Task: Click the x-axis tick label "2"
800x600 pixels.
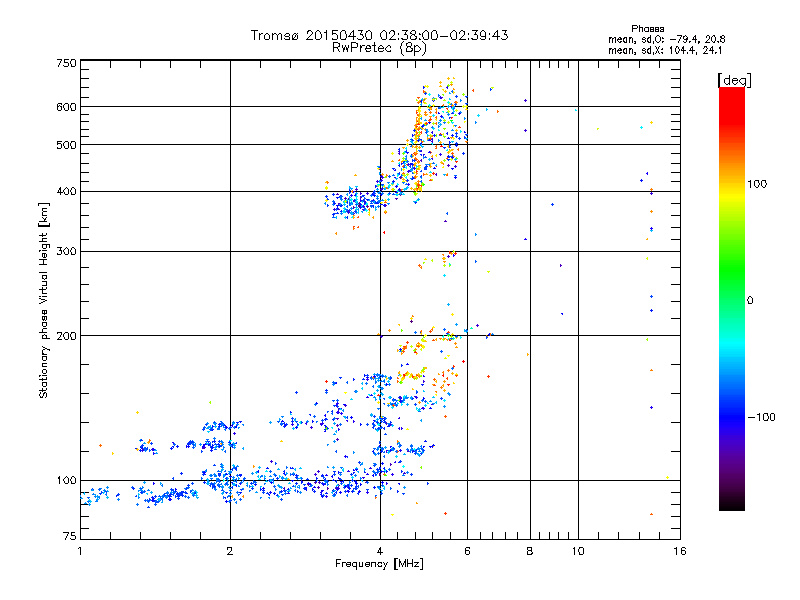Action: click(x=230, y=551)
